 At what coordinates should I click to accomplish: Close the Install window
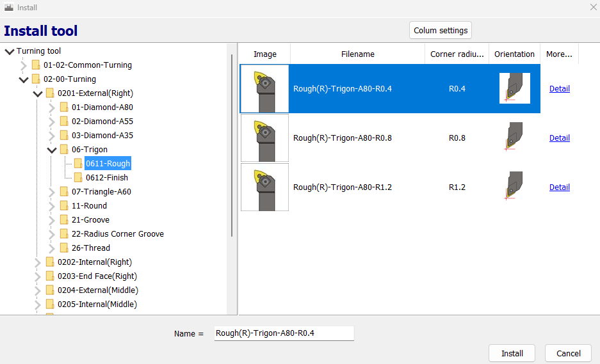pyautogui.click(x=593, y=7)
